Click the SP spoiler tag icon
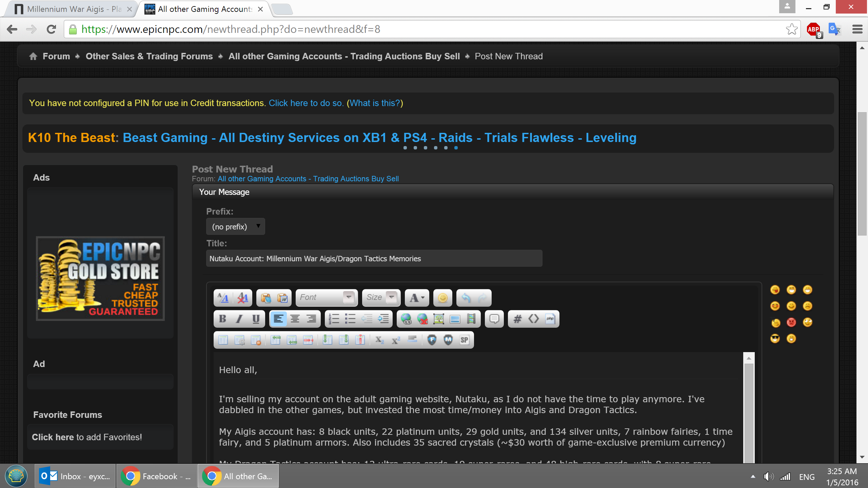Viewport: 868px width, 488px height. click(465, 340)
